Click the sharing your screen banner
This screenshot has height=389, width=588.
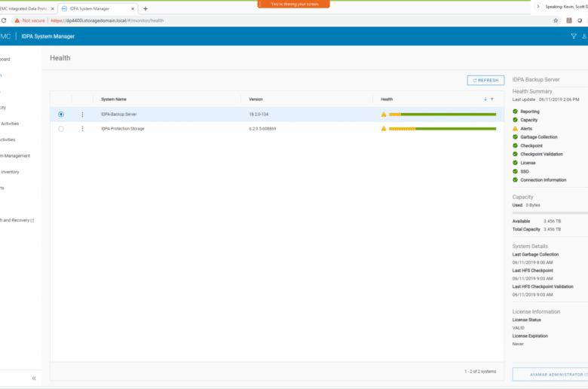(x=294, y=4)
